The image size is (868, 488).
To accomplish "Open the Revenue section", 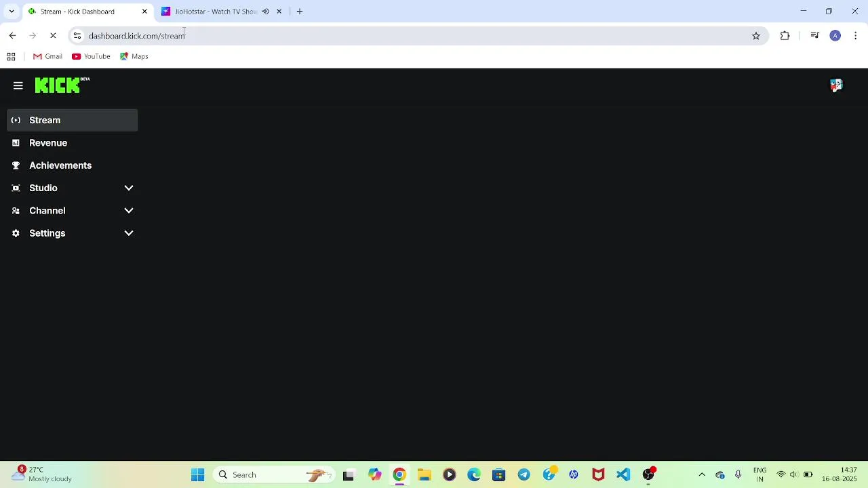I will (73, 143).
